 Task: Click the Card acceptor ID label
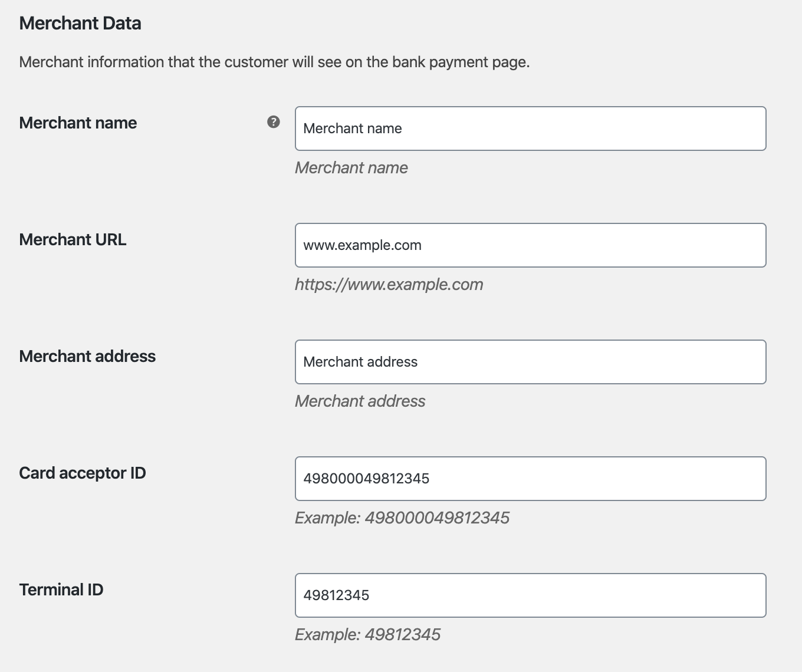click(83, 473)
